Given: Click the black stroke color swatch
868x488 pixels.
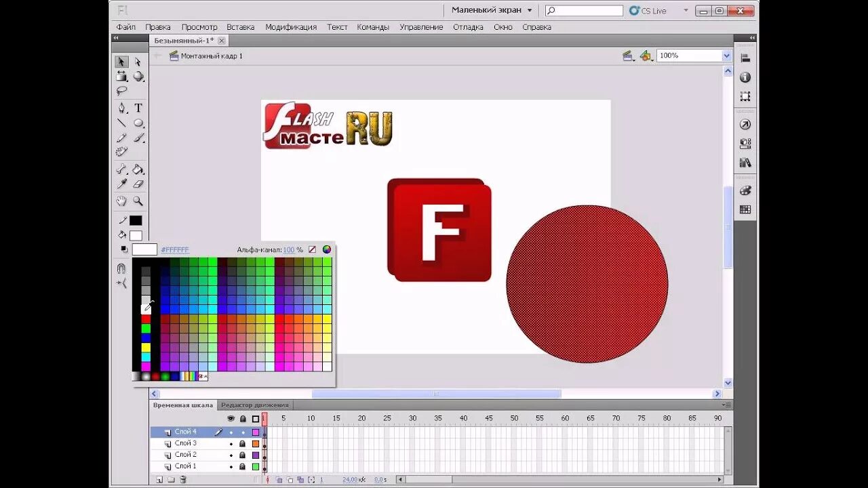Looking at the screenshot, I should click(136, 220).
